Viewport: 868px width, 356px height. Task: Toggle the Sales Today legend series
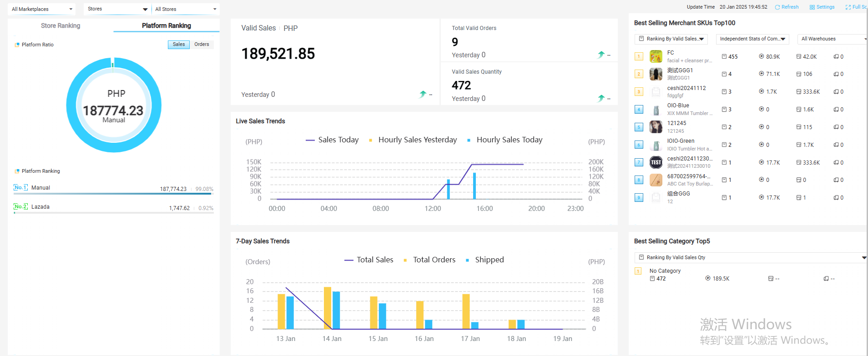[332, 140]
